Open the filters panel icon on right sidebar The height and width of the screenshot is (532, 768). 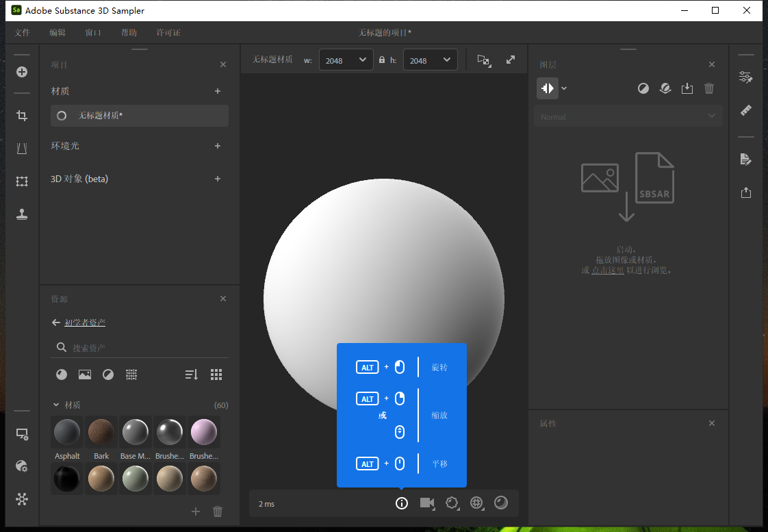click(x=745, y=77)
